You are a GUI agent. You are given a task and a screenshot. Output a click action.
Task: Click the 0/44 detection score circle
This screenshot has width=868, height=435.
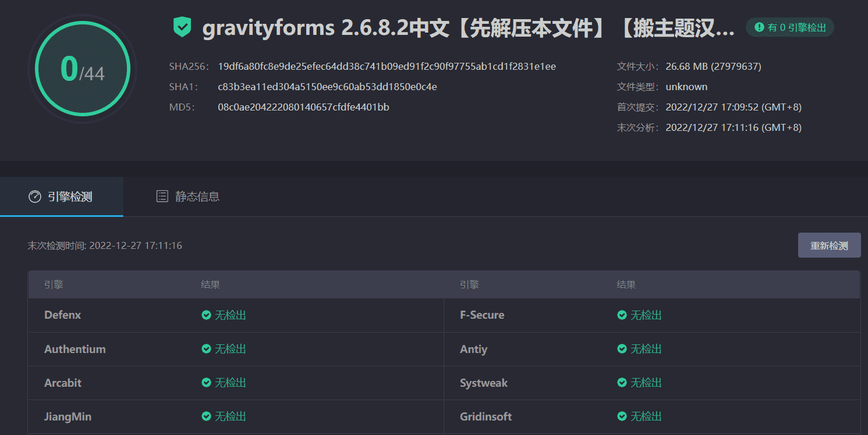tap(83, 69)
